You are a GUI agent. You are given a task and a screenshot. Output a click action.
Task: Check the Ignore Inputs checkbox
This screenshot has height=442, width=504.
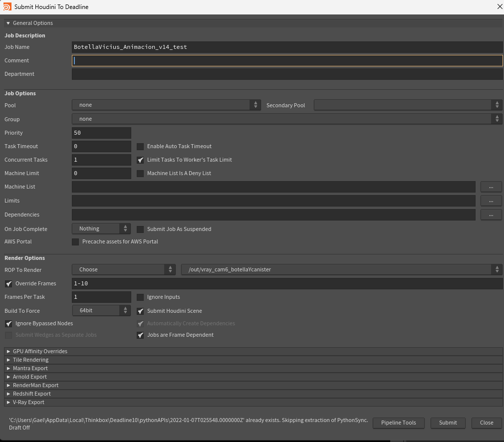point(140,297)
